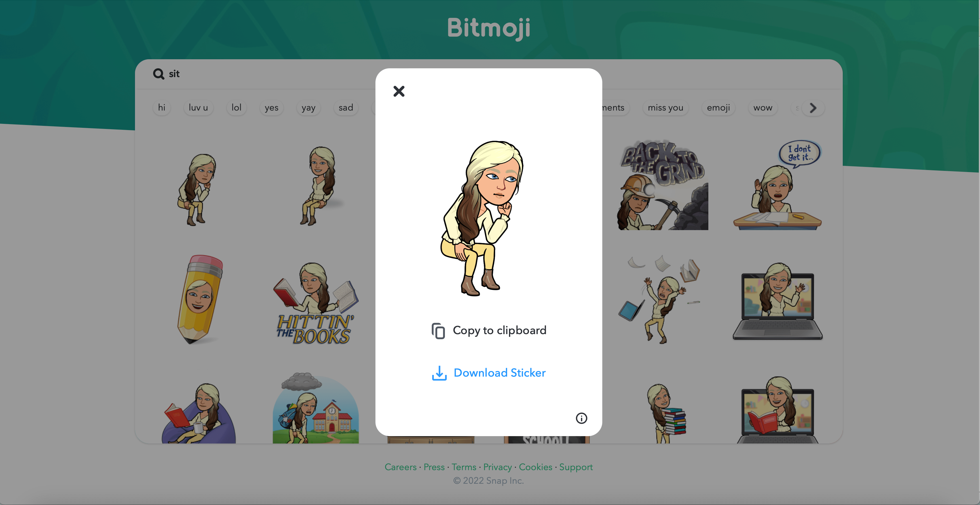Select the 'miss you' category tag
This screenshot has width=980, height=505.
(x=666, y=108)
